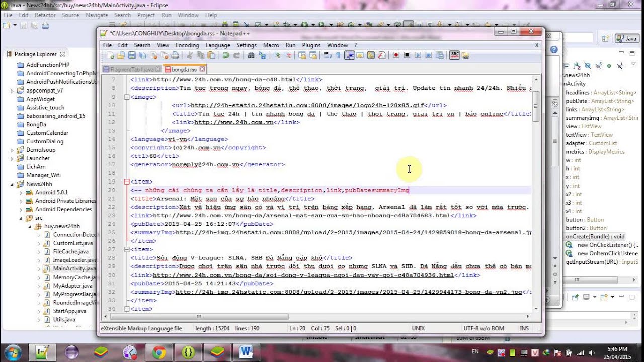Screen dimensions: 644x362
Task: Expand the DemoJsoup project node
Action: [x=12, y=150]
